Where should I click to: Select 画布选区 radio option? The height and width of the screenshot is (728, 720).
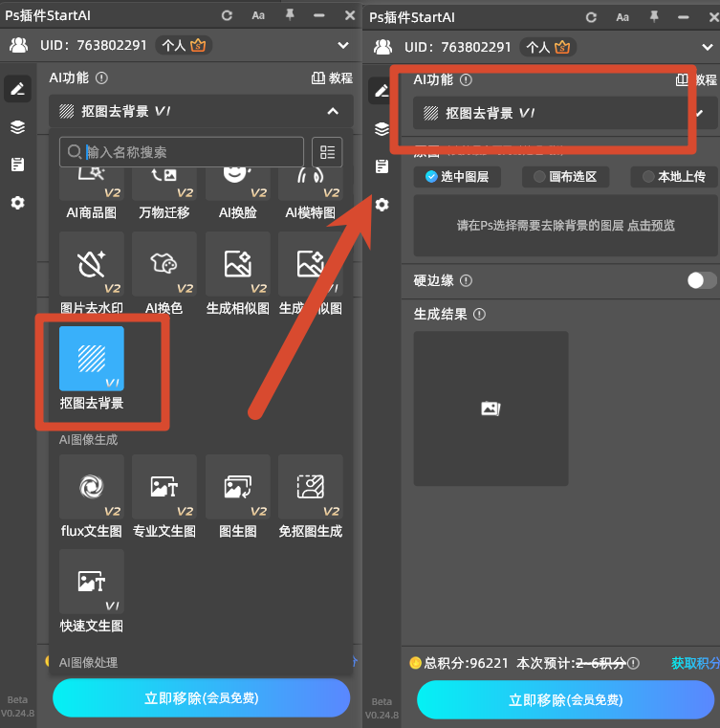click(565, 176)
